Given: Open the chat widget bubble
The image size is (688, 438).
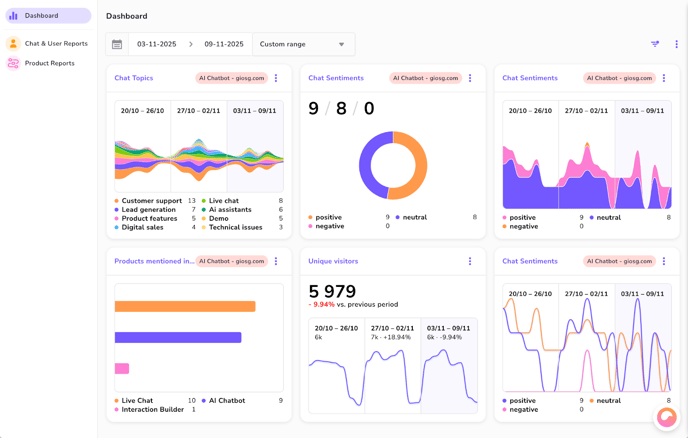Looking at the screenshot, I should tap(666, 417).
